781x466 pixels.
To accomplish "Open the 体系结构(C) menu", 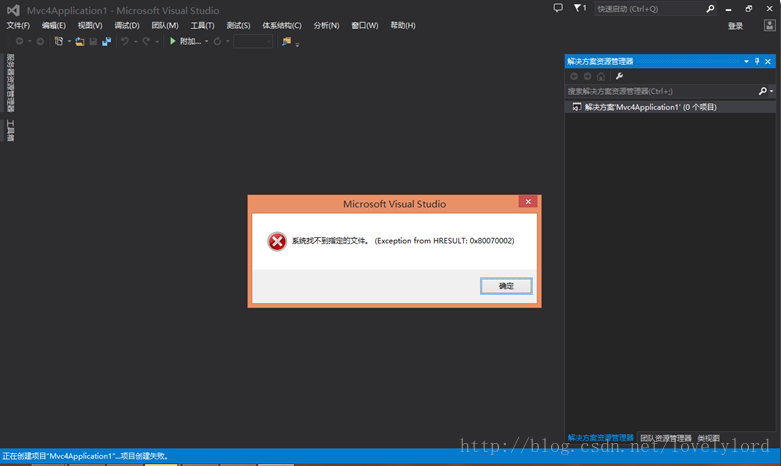I will tap(282, 25).
